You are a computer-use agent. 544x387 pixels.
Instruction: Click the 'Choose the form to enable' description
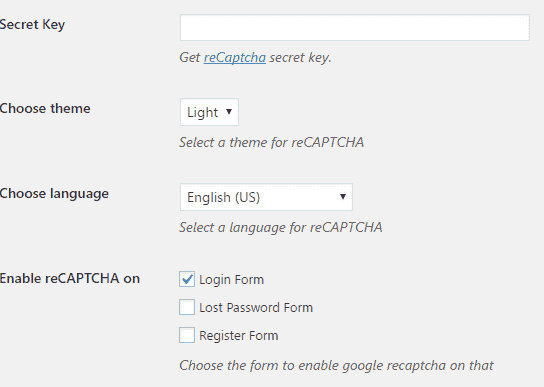[336, 365]
